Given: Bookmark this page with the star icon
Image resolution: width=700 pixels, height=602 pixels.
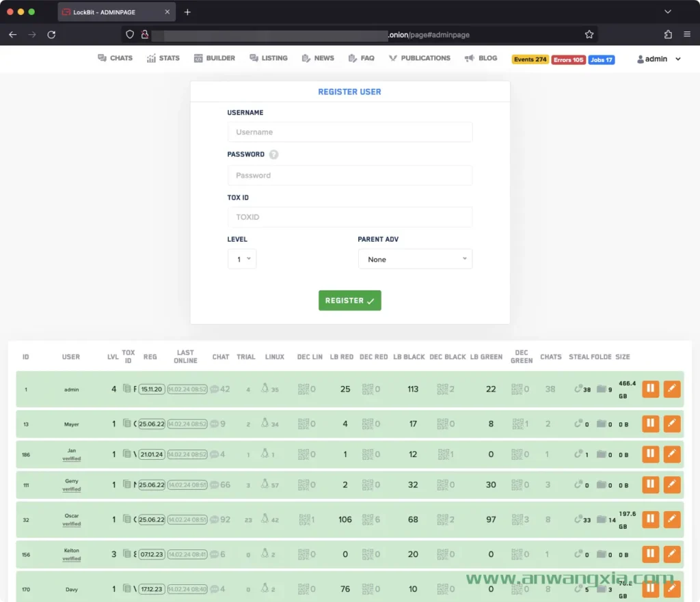Looking at the screenshot, I should coord(589,34).
